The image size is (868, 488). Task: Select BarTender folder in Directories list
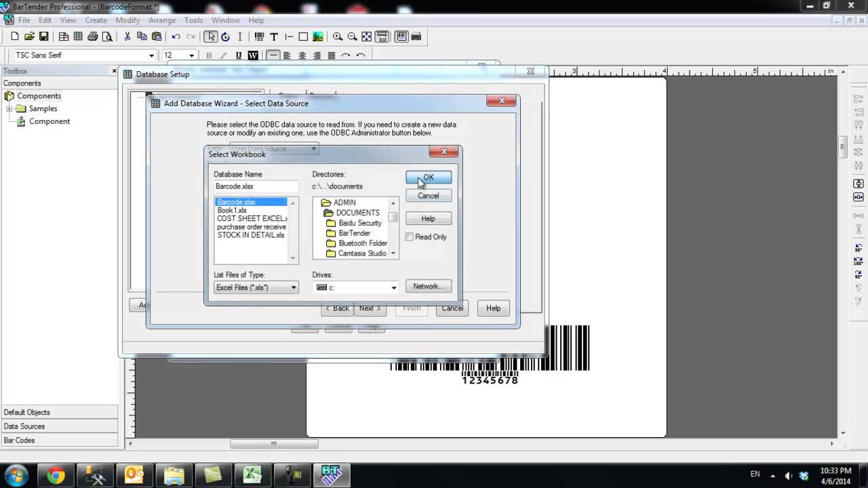[x=354, y=233]
